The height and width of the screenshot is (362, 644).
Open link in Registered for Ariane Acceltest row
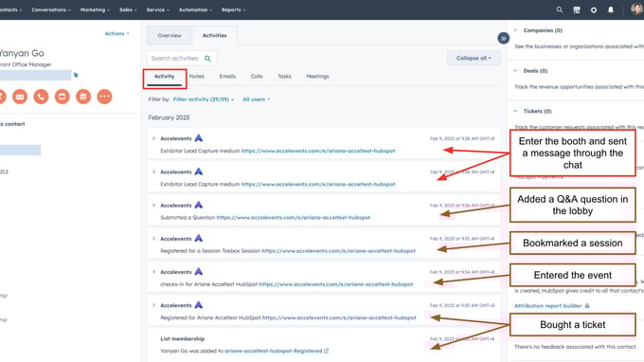click(x=339, y=317)
